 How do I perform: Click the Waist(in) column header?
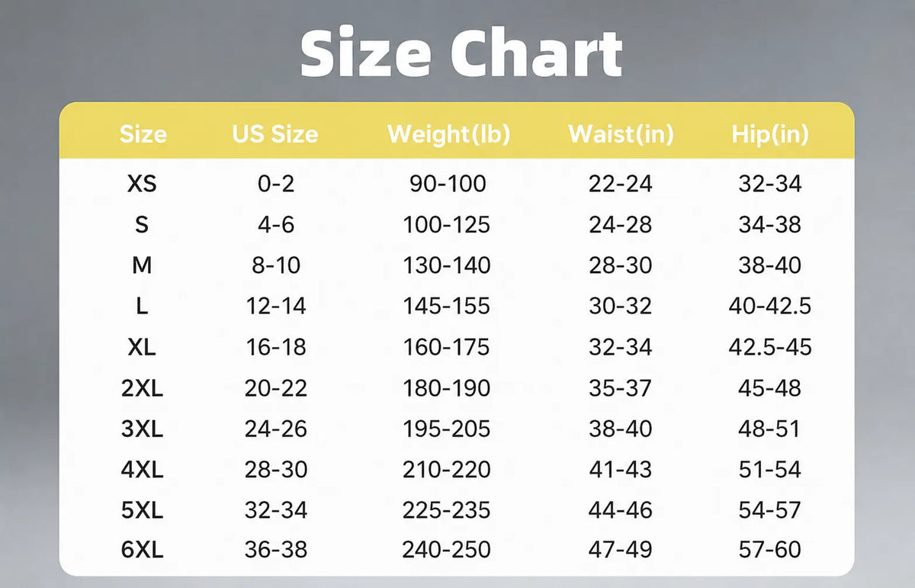pos(621,135)
